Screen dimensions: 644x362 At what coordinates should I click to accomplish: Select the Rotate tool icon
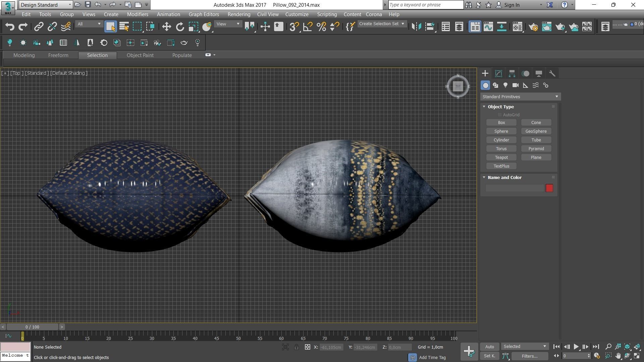(180, 27)
